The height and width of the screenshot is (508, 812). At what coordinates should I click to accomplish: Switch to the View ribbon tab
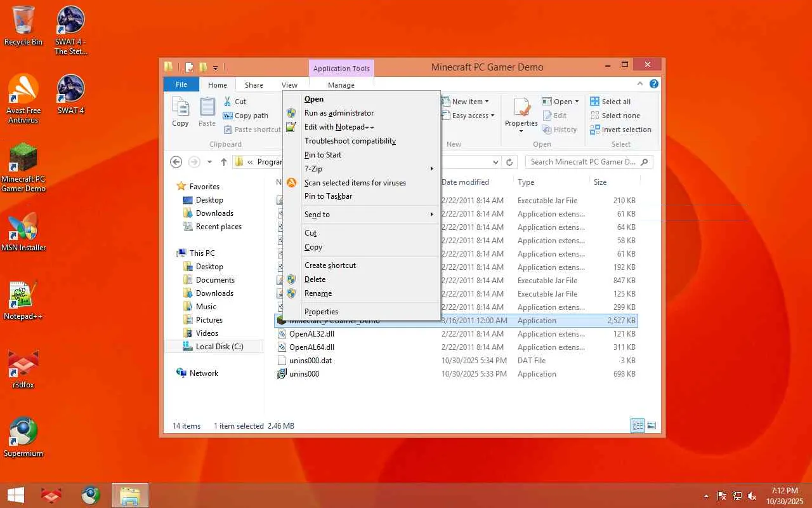tap(289, 85)
